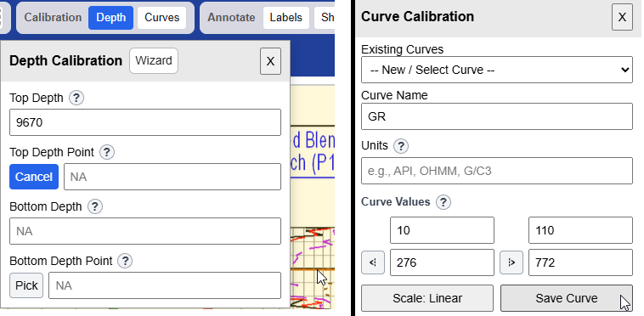The width and height of the screenshot is (644, 316).
Task: Open the Bottom Depth help icon
Action: coord(95,206)
